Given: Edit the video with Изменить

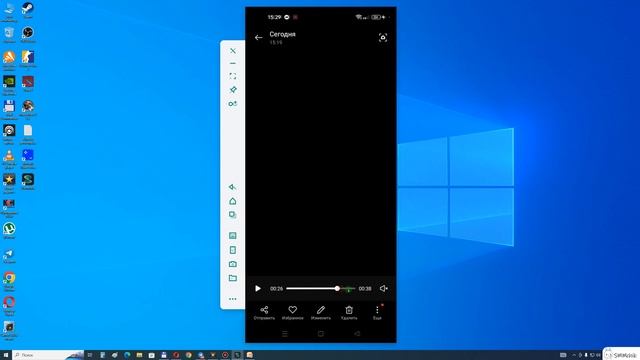Looking at the screenshot, I should pyautogui.click(x=321, y=313).
